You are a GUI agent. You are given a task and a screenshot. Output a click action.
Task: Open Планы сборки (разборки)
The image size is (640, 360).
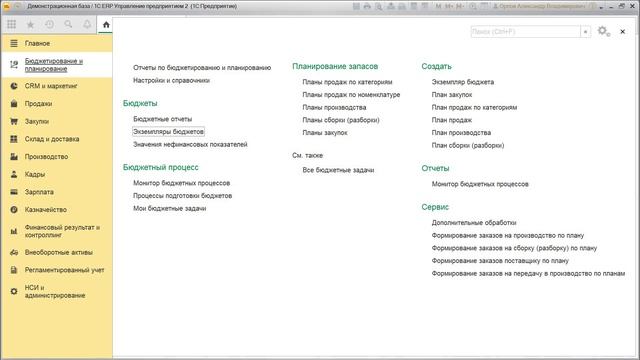[341, 120]
